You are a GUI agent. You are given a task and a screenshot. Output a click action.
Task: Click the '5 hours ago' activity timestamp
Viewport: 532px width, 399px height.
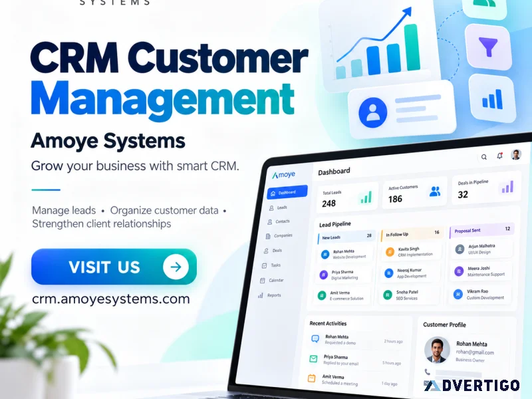click(392, 363)
